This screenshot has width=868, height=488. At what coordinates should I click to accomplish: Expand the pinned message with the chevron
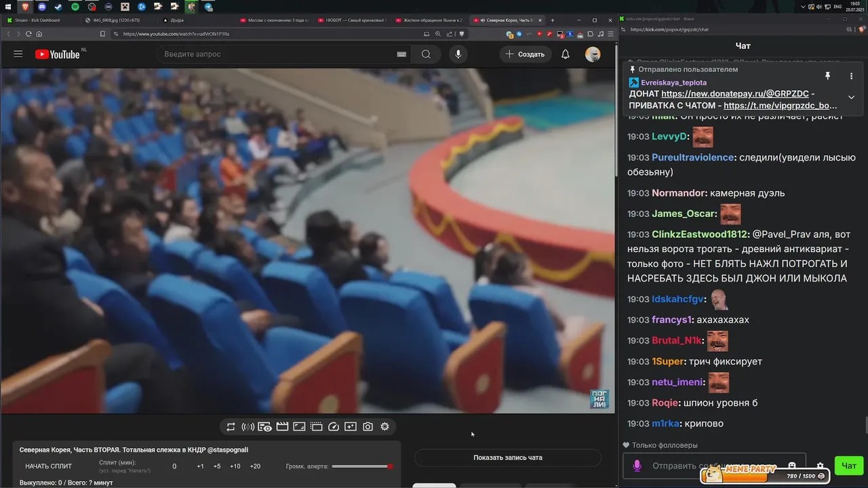click(852, 97)
